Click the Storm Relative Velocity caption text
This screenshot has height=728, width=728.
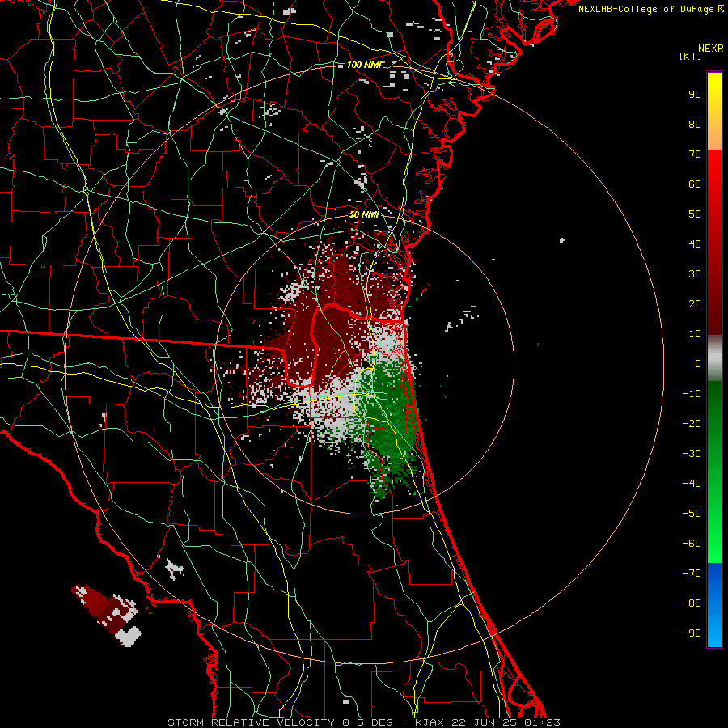[x=363, y=722]
